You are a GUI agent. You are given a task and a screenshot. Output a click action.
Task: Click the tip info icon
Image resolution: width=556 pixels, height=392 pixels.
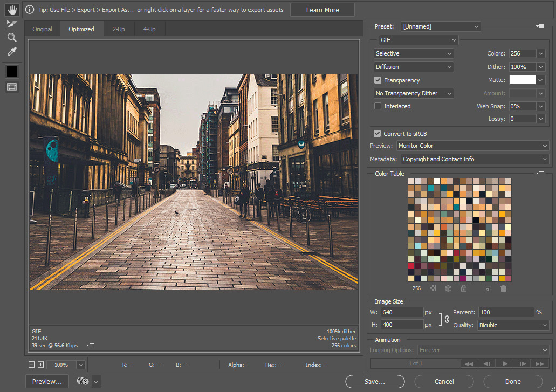(x=30, y=10)
